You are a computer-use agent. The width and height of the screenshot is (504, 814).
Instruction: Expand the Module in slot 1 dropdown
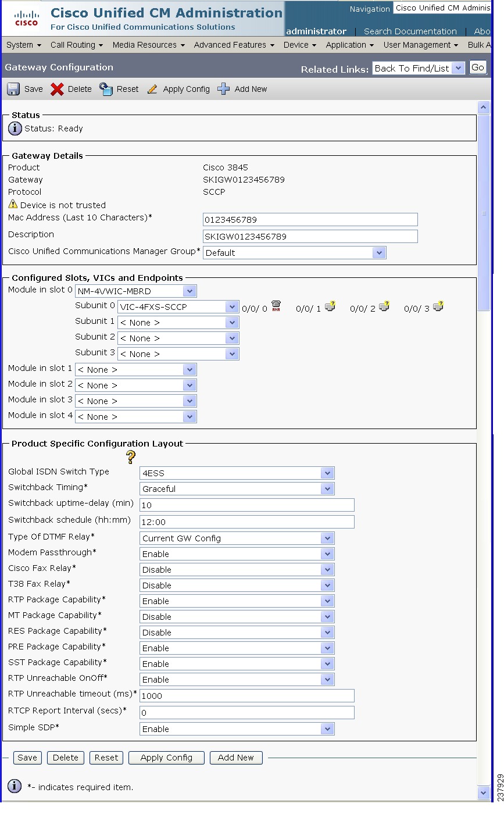pyautogui.click(x=190, y=369)
